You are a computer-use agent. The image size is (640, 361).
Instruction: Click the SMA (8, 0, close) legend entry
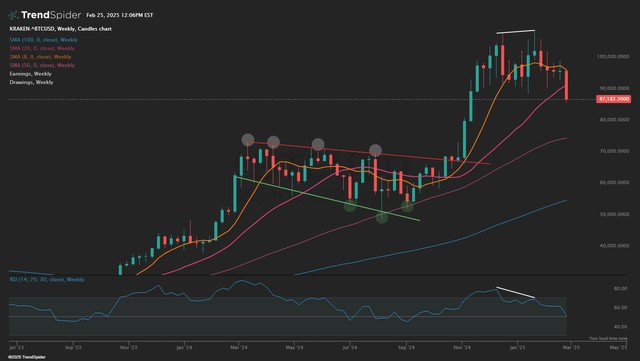pos(40,57)
